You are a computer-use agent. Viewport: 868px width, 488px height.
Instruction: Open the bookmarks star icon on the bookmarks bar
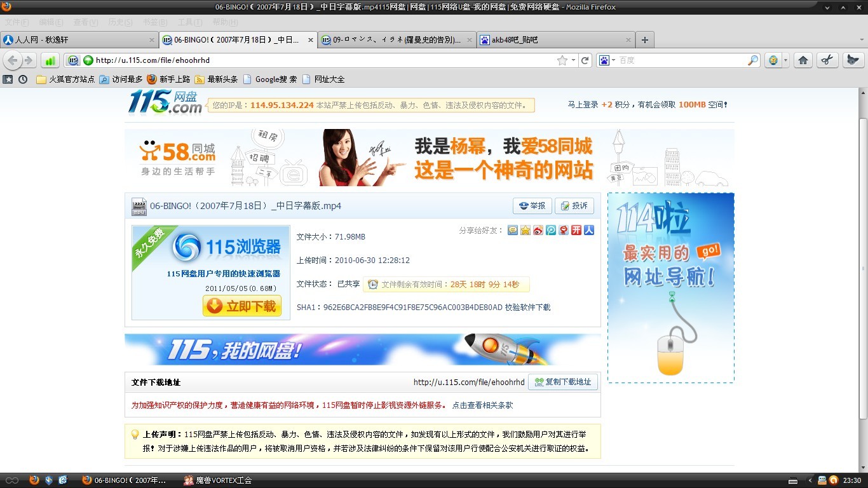coord(8,79)
